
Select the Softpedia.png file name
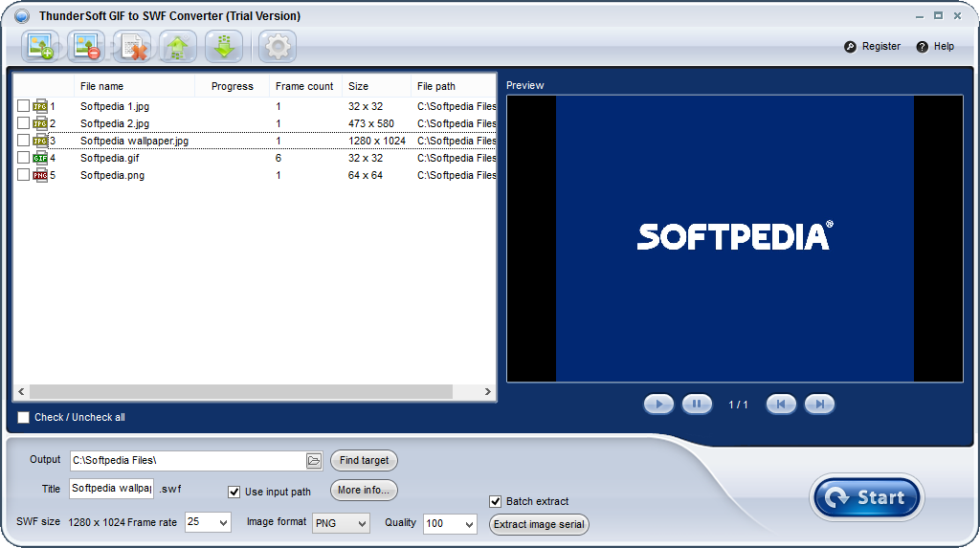pyautogui.click(x=113, y=176)
